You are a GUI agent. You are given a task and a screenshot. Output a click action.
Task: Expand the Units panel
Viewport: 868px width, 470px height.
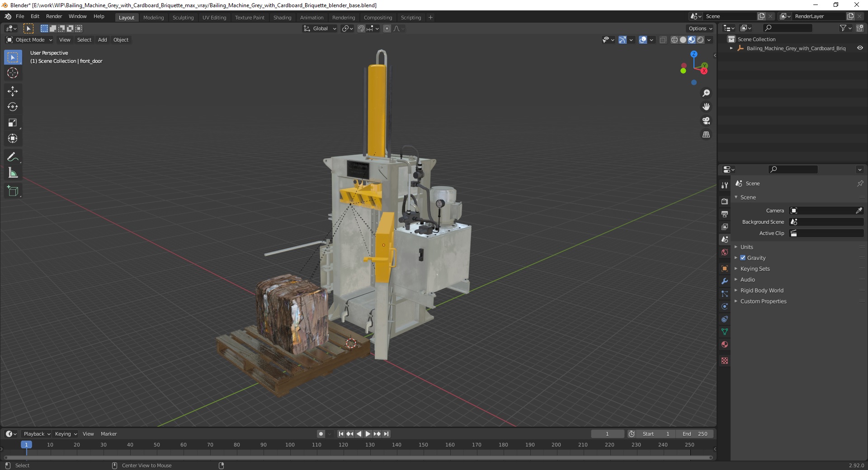[x=746, y=247]
